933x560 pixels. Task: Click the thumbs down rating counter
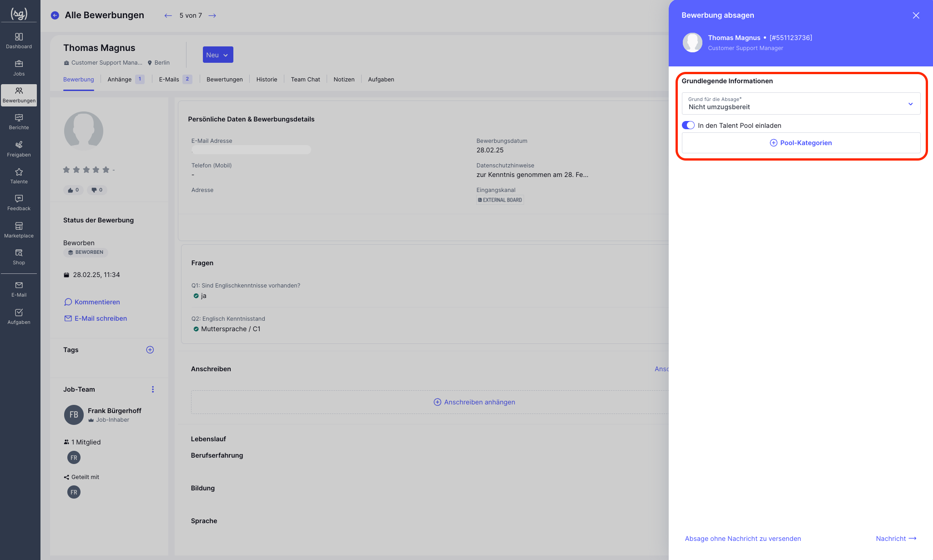pyautogui.click(x=97, y=190)
